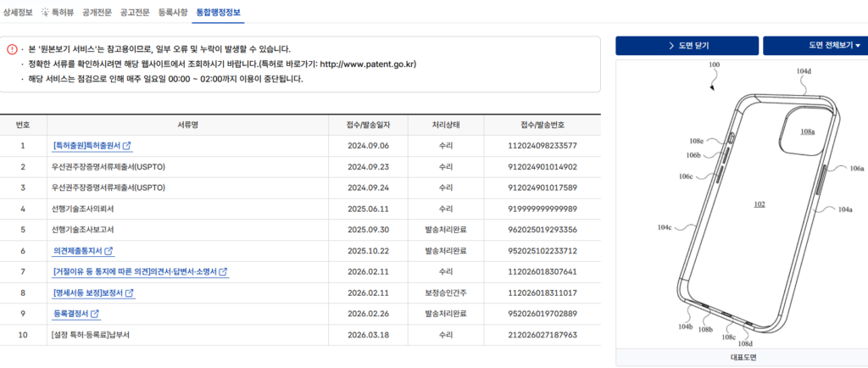Select row 우선권주장증명서류제출서(USPTO) dated 2024.09.24
This screenshot has height=368, width=868.
[x=300, y=187]
